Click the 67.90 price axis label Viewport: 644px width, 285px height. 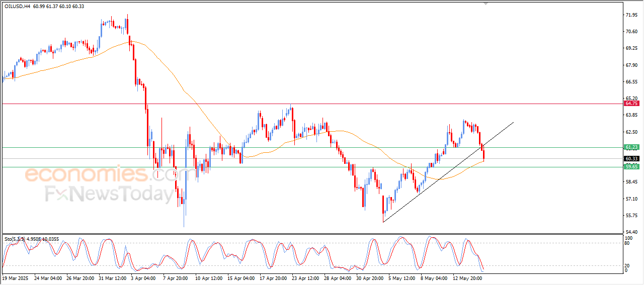631,65
